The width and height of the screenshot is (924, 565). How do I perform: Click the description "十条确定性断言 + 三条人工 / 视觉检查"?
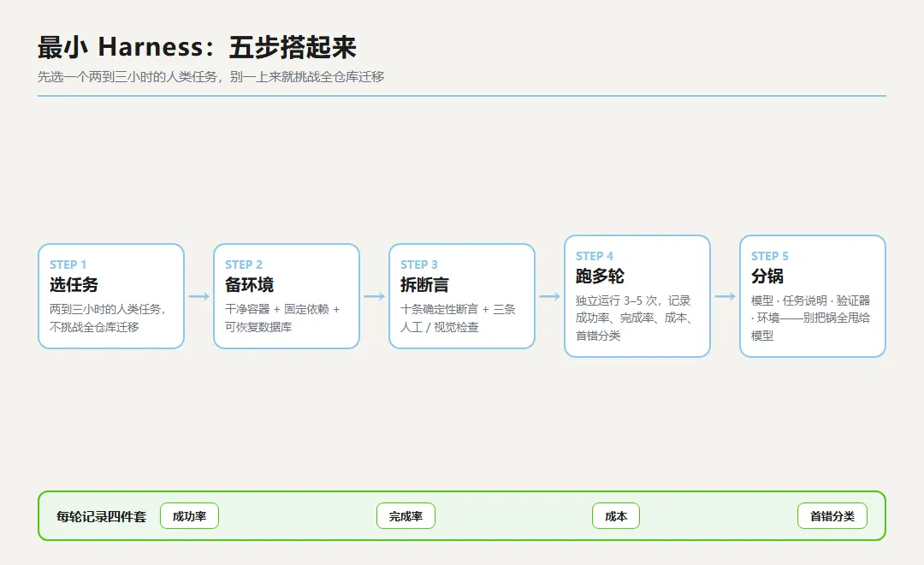pos(458,318)
